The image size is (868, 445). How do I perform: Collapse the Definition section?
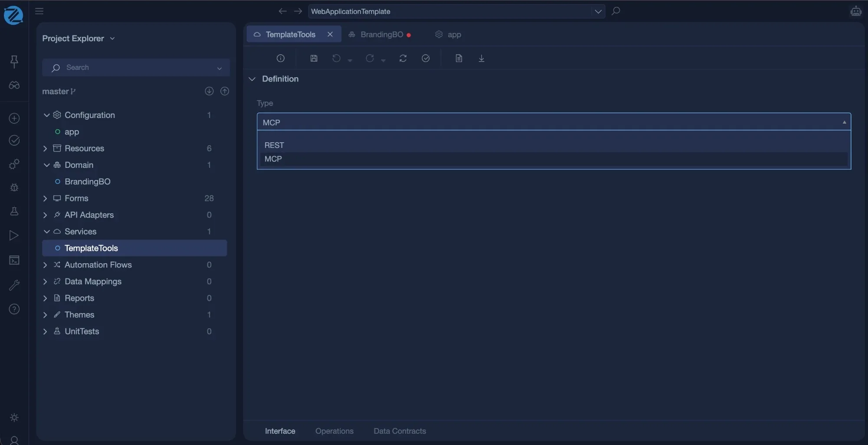tap(252, 79)
